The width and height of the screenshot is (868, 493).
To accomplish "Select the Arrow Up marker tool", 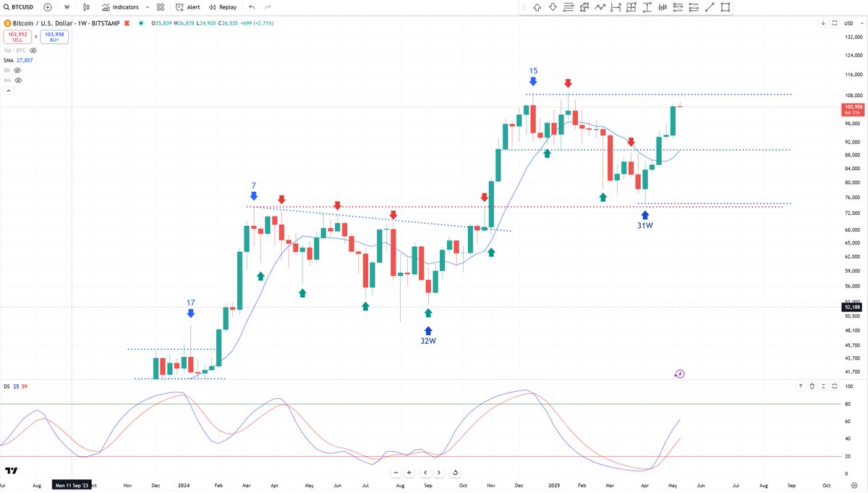I will tap(537, 7).
